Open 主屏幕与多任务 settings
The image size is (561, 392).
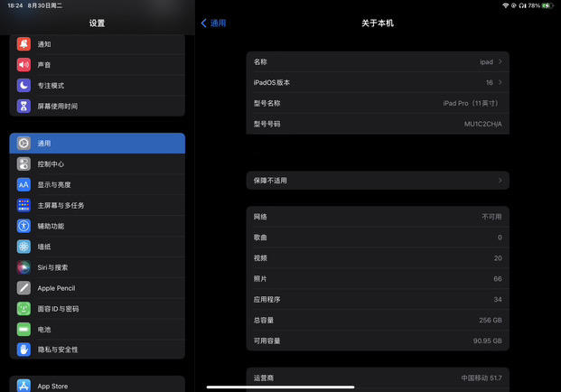click(x=98, y=205)
